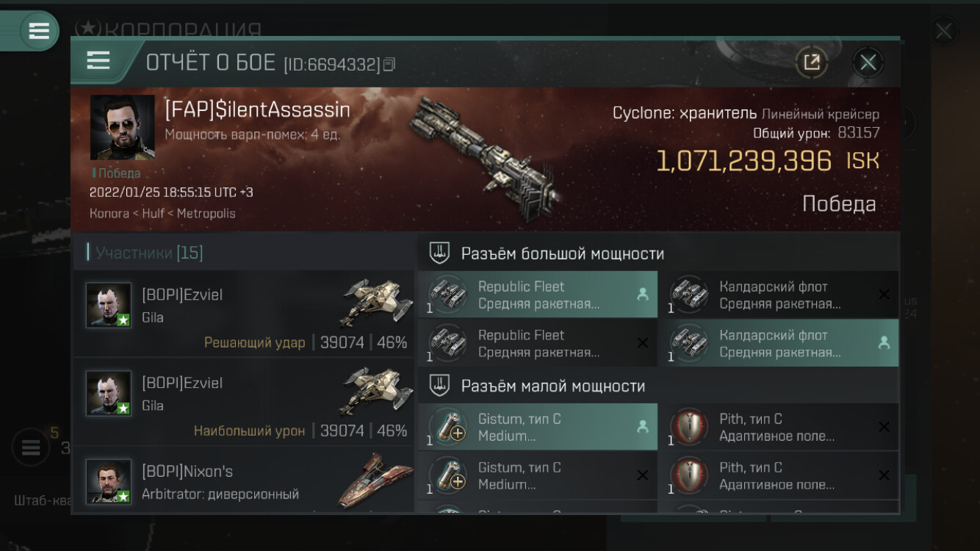Open $ilentAssassin pilot portrait

point(122,127)
